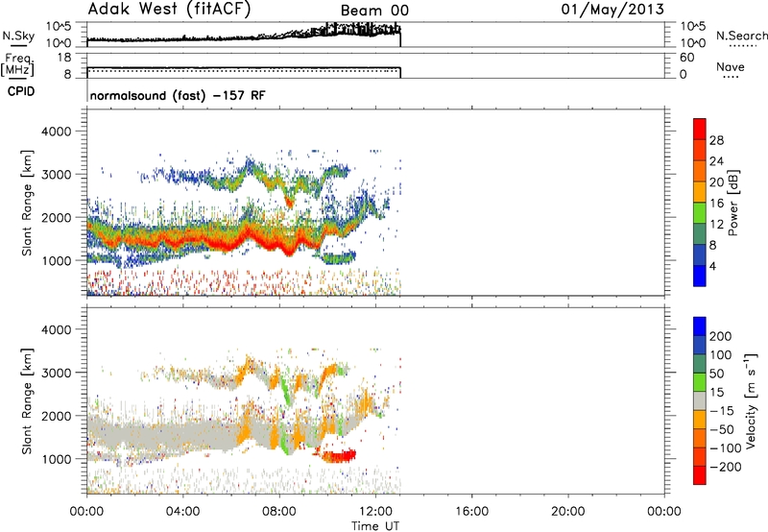The height and width of the screenshot is (532, 768).
Task: Click the 'Velocity [m s-1]' color bar label
Action: coord(751,400)
